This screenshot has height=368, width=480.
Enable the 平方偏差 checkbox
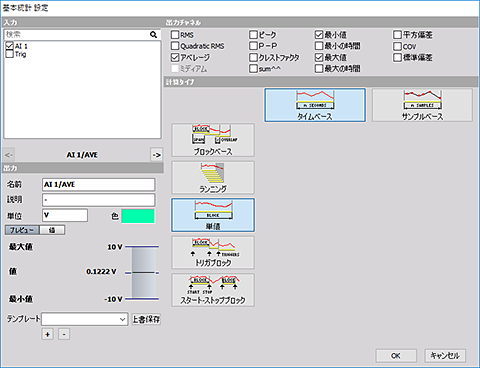click(397, 35)
